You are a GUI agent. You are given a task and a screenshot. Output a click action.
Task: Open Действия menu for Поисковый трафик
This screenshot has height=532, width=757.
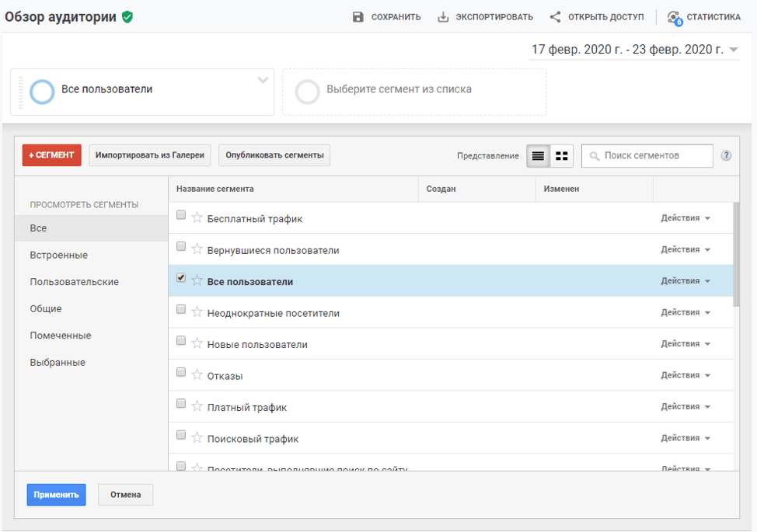point(685,438)
